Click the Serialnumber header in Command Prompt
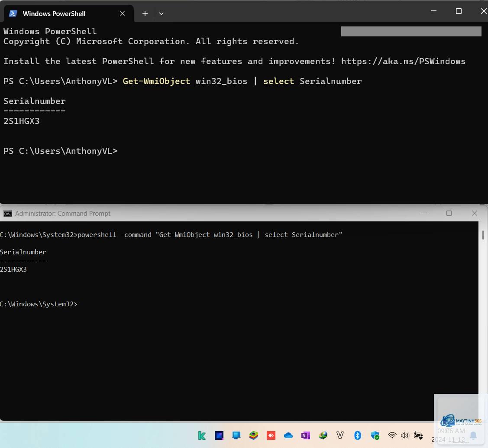This screenshot has width=488, height=448. [x=23, y=252]
